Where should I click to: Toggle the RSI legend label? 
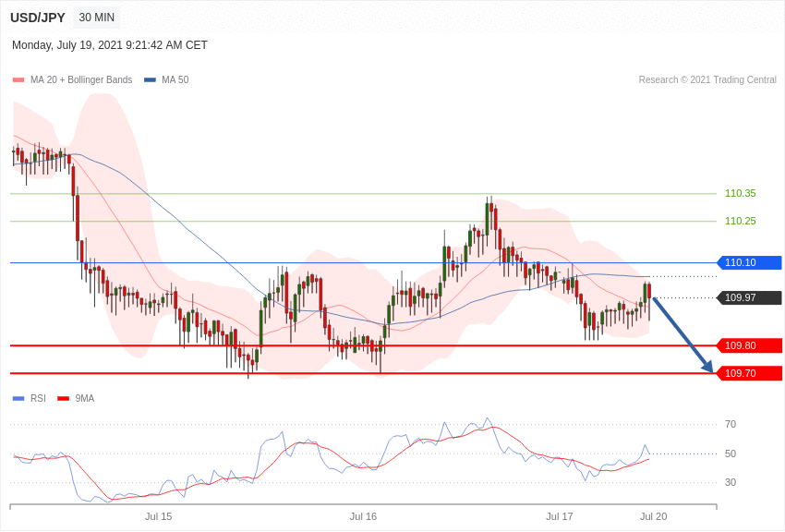[x=38, y=398]
